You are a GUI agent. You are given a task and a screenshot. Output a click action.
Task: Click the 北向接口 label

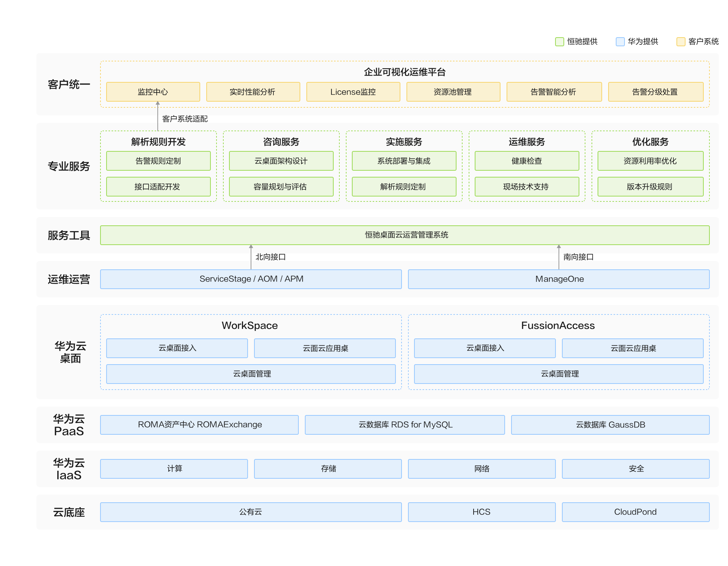[x=271, y=257]
